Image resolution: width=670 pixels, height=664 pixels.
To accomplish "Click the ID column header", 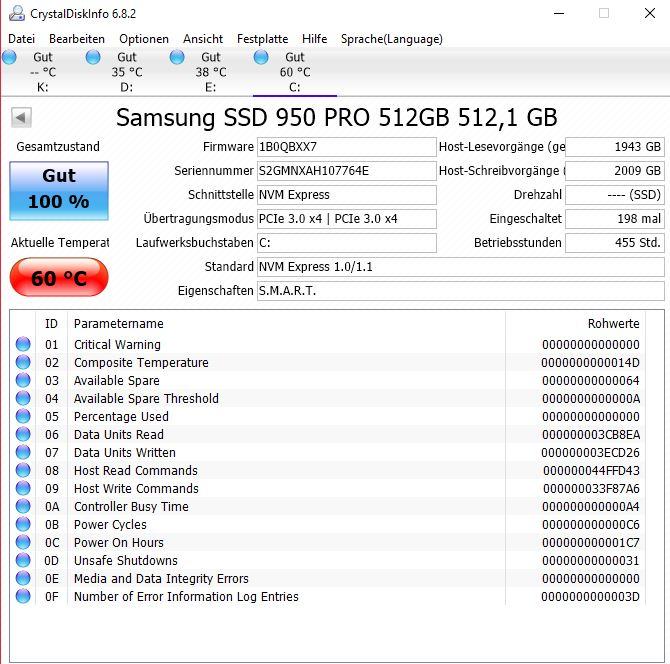I will click(51, 323).
